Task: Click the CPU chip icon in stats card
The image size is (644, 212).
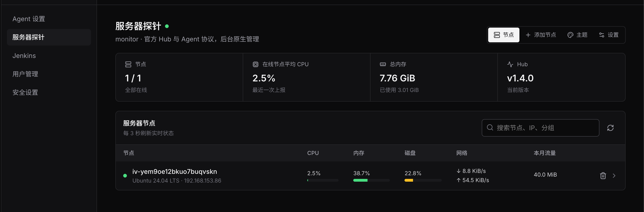Action: 255,64
